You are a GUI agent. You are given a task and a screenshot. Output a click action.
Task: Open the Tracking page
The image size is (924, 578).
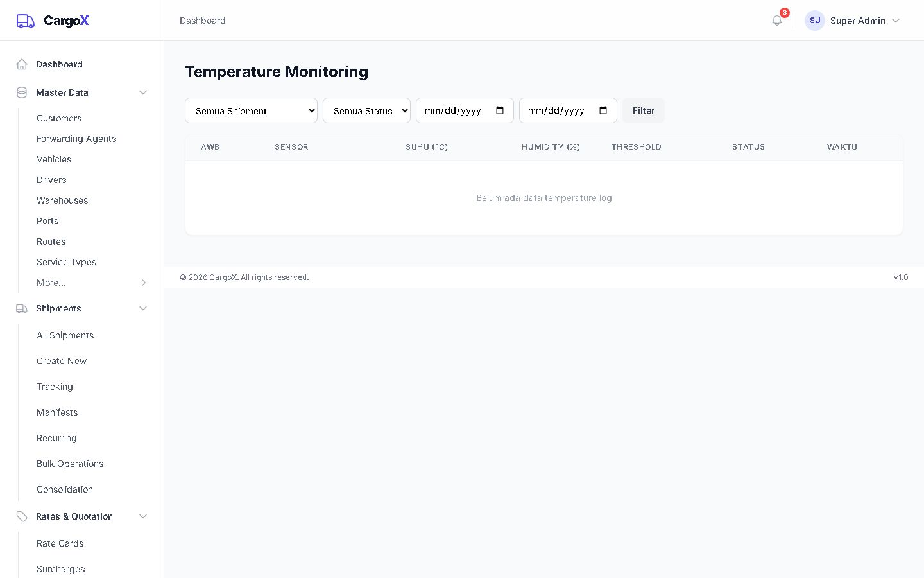click(55, 387)
